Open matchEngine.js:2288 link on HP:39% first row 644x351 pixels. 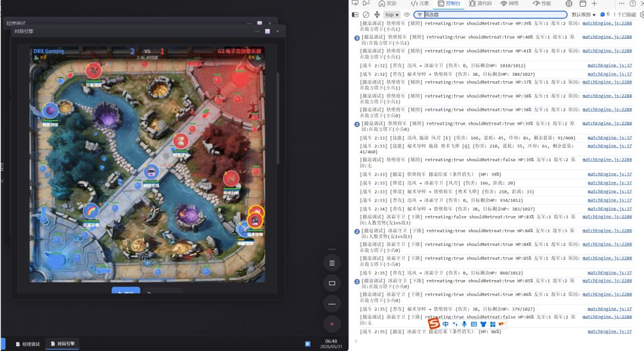pyautogui.click(x=607, y=23)
